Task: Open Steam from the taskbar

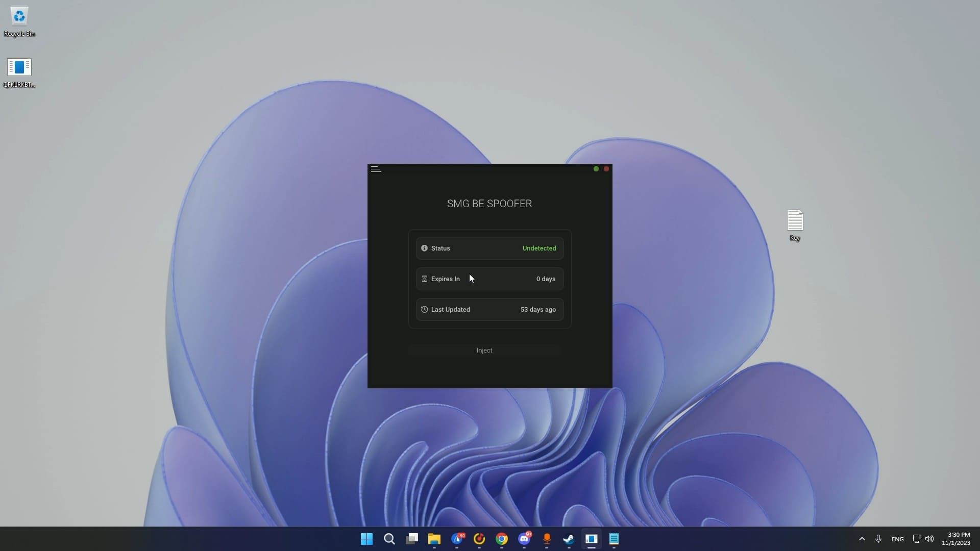Action: coord(569,539)
